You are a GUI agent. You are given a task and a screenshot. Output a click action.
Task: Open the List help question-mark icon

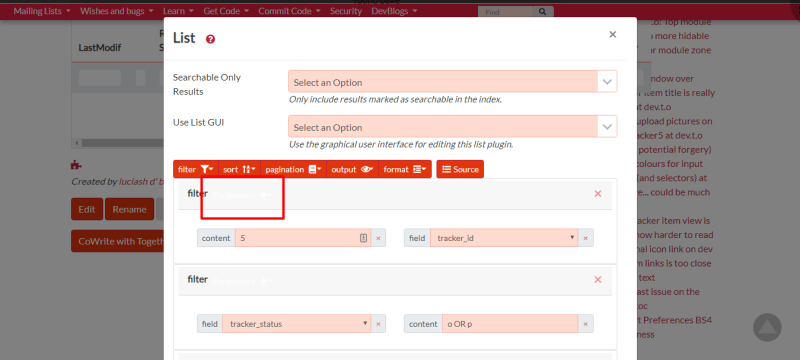pos(210,39)
